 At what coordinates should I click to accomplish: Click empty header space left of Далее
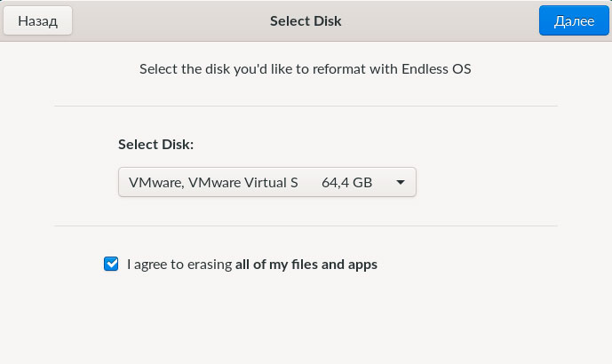tap(462, 20)
